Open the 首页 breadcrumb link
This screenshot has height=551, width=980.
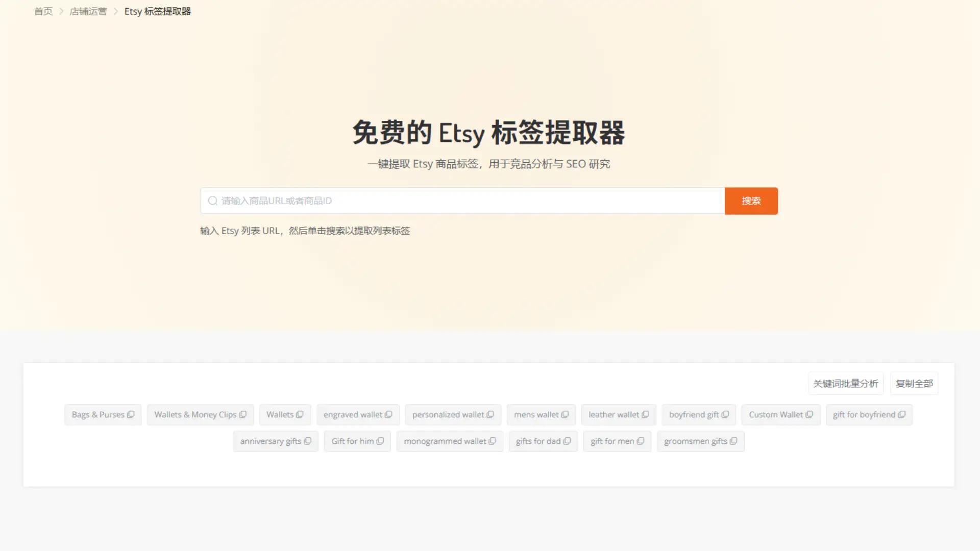43,11
